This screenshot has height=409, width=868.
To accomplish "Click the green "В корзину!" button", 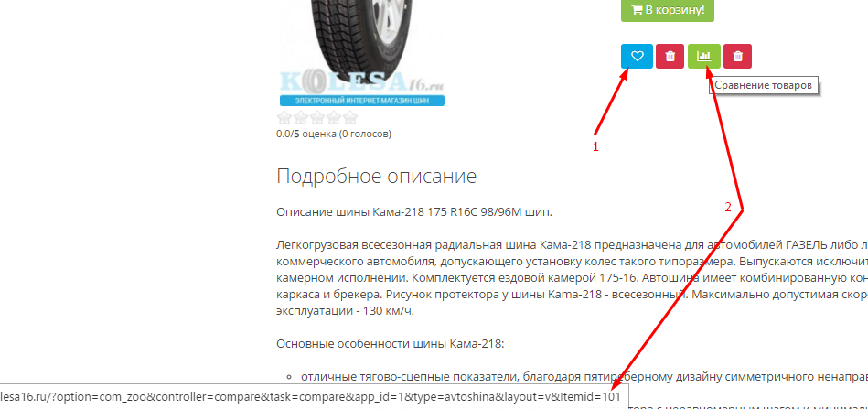I will [x=667, y=10].
